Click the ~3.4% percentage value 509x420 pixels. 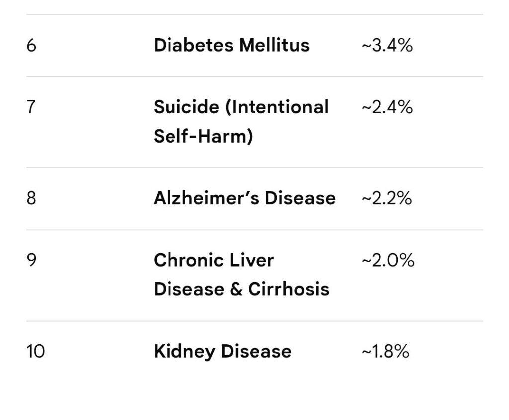[387, 46]
